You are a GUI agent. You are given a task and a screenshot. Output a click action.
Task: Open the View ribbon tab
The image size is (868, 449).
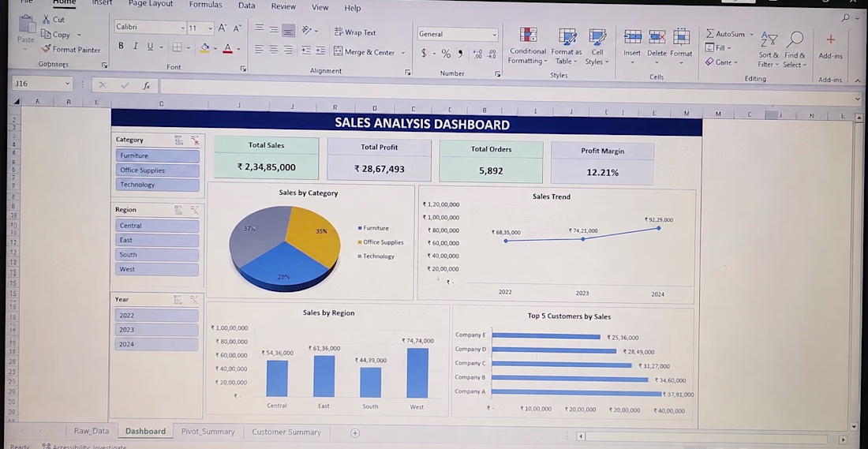[320, 7]
